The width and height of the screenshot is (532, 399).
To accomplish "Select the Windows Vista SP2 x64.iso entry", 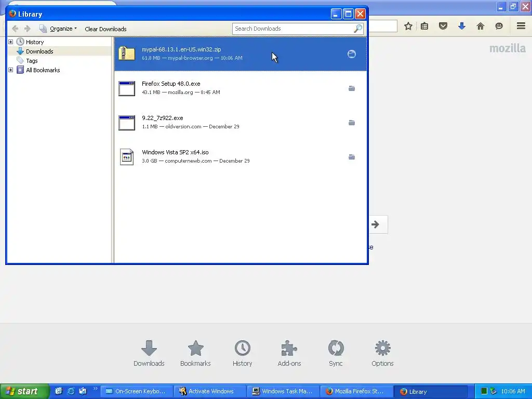I will point(240,157).
